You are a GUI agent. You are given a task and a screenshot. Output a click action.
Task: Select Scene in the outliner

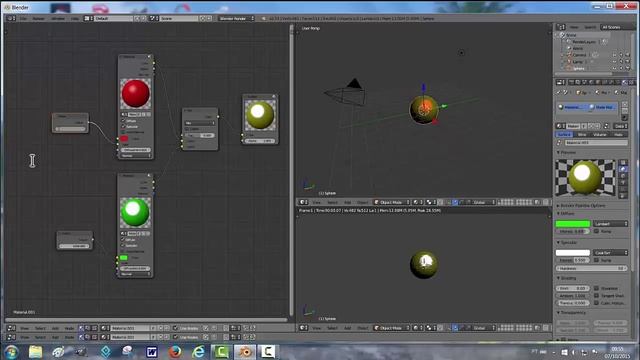click(x=571, y=35)
